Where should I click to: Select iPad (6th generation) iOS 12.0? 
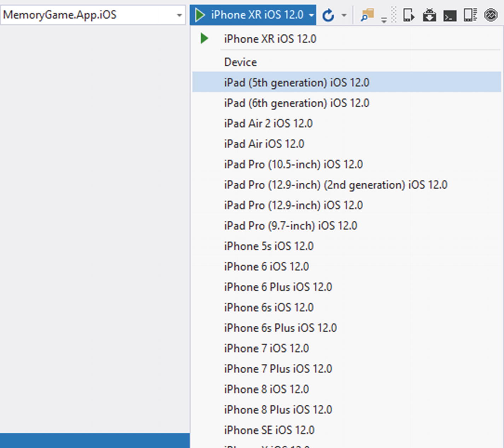click(x=347, y=103)
